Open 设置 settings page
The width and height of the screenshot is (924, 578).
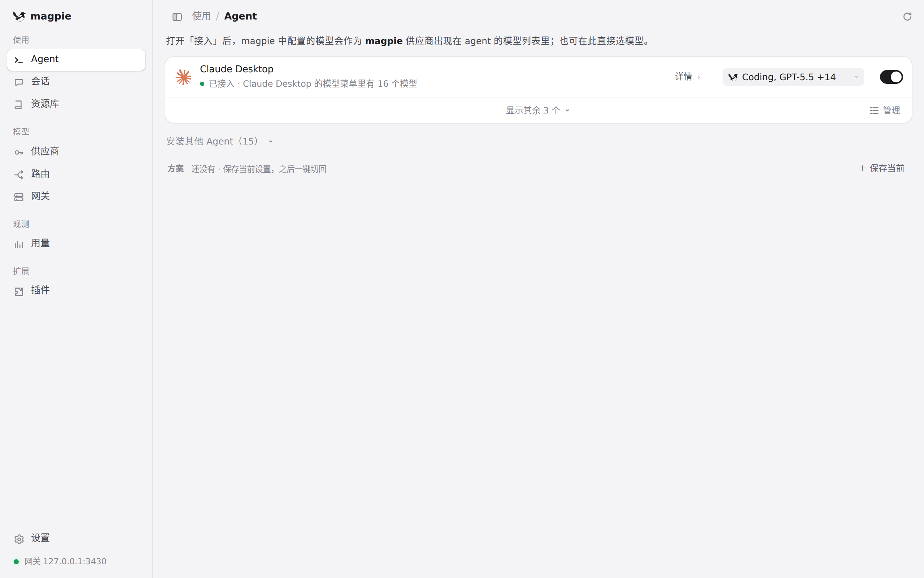point(76,538)
